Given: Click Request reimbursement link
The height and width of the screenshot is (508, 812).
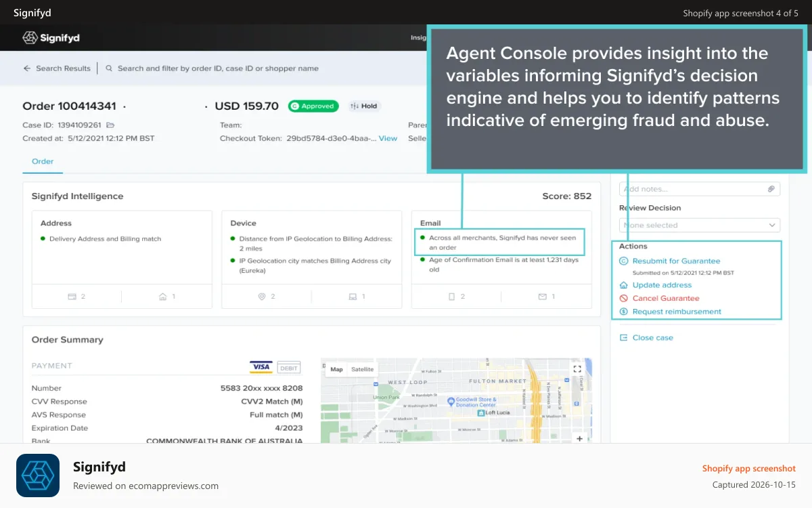Looking at the screenshot, I should (677, 312).
